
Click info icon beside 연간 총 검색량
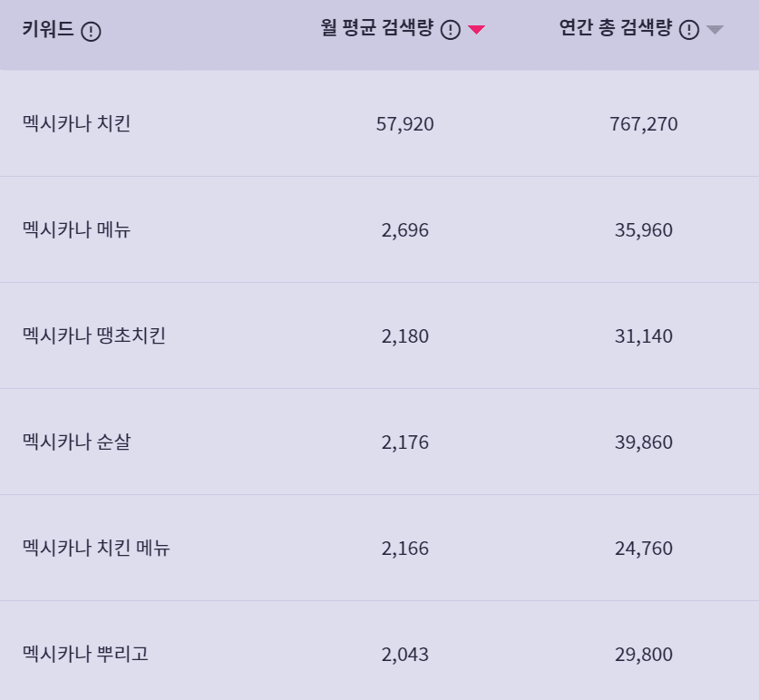point(689,30)
